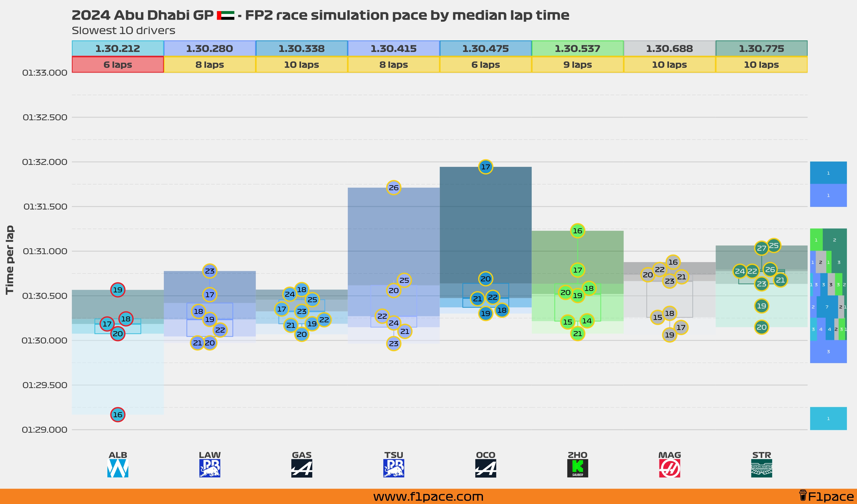This screenshot has width=857, height=504.
Task: Select LAW lap 23 data point
Action: click(x=210, y=271)
